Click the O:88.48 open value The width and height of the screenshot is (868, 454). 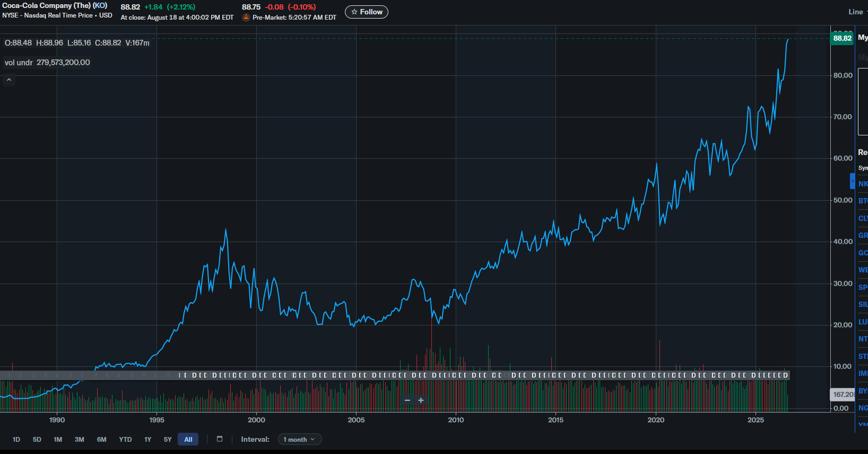[18, 42]
